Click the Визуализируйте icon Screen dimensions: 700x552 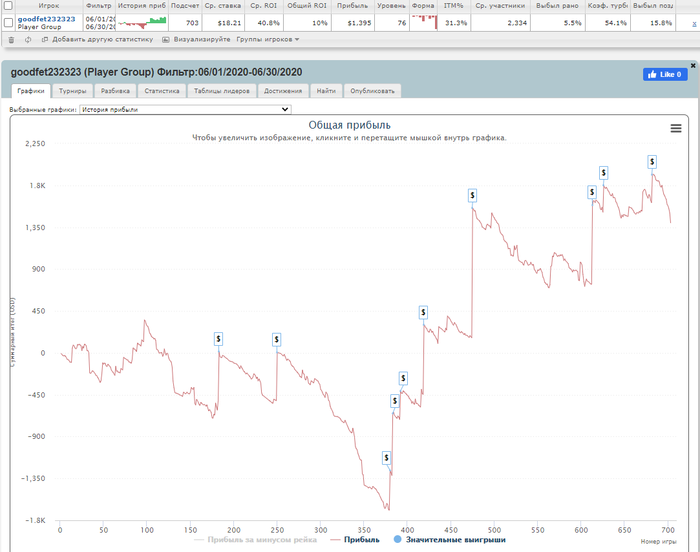click(x=166, y=40)
